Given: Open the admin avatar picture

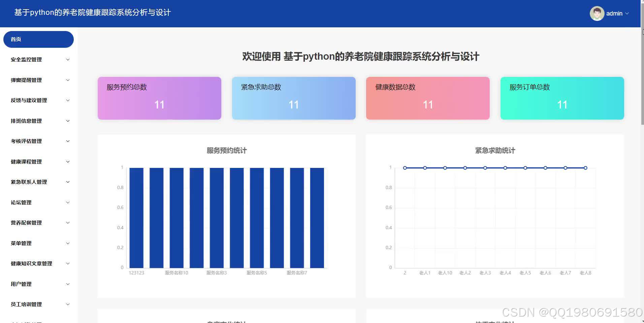Looking at the screenshot, I should [x=597, y=13].
